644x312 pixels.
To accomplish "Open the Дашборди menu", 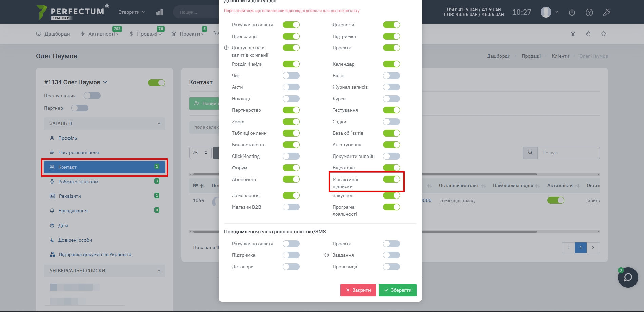I will click(53, 34).
